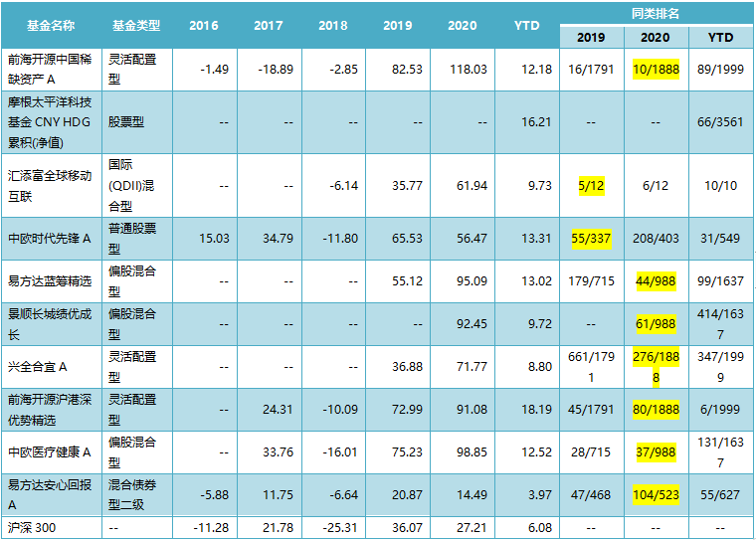
Task: Click the 414/1637 YTD ranking
Action: pyautogui.click(x=721, y=324)
